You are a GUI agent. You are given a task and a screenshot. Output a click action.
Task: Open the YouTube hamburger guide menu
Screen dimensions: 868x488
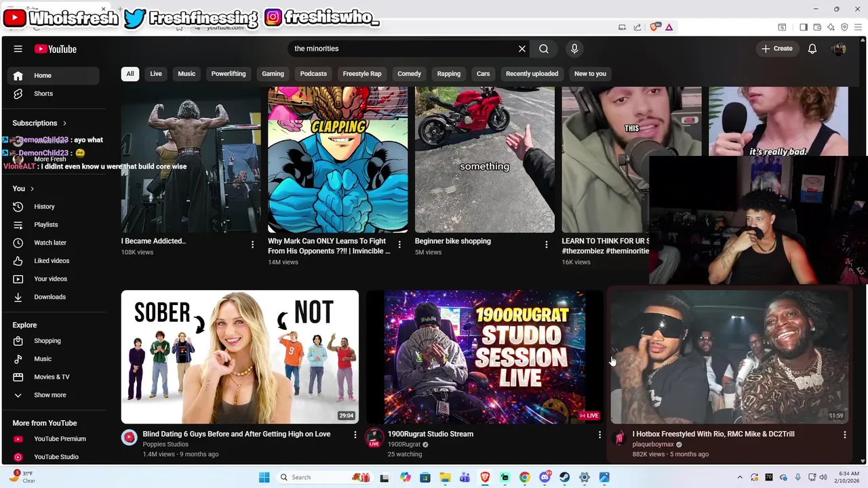(x=18, y=49)
